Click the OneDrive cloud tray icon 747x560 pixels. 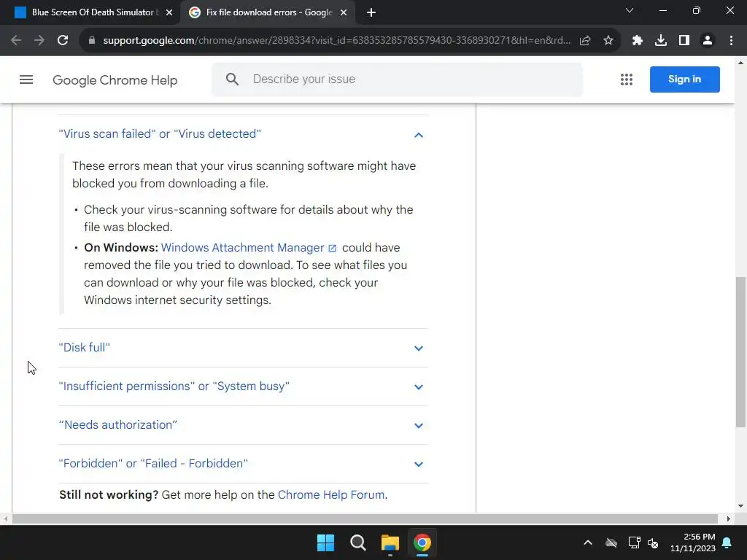(611, 542)
